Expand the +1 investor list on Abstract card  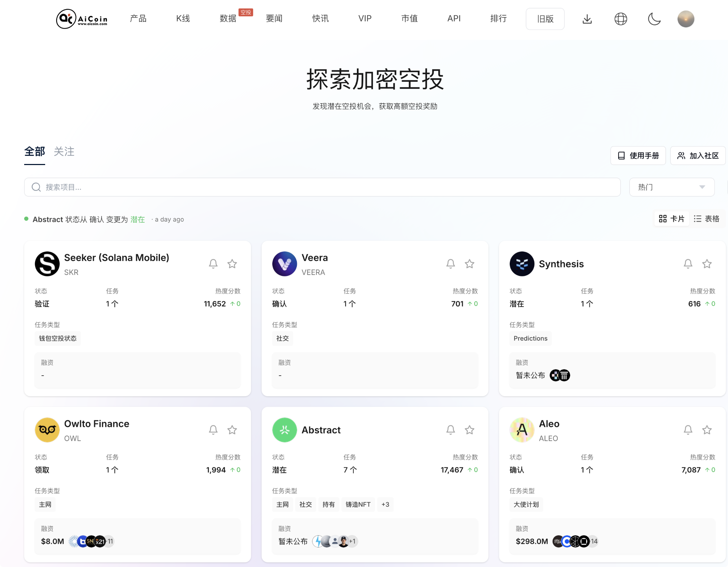click(x=352, y=541)
